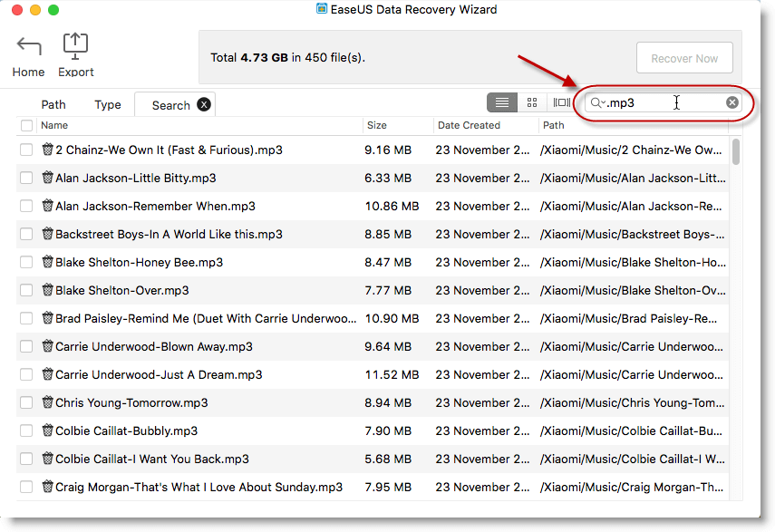Click size value 11.52 MB
Image resolution: width=775 pixels, height=532 pixels.
point(392,375)
